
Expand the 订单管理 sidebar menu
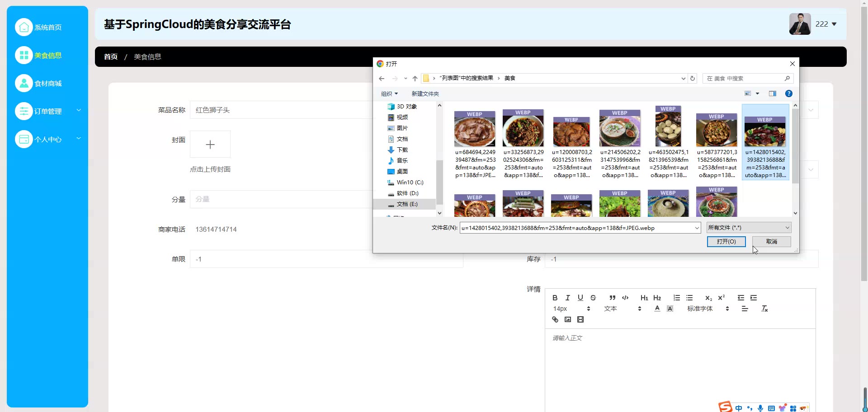coord(48,112)
